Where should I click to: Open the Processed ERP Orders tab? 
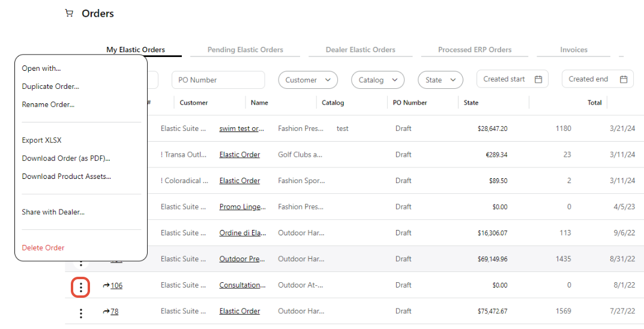475,50
